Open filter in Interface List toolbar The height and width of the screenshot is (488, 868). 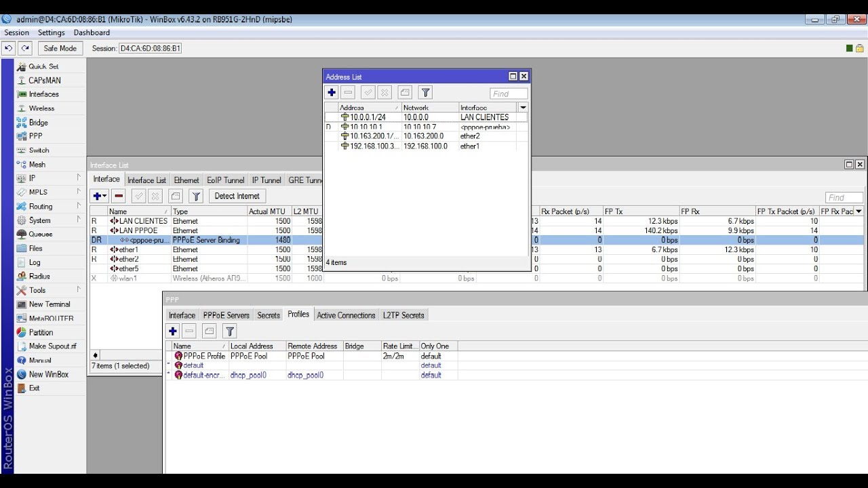[x=196, y=196]
